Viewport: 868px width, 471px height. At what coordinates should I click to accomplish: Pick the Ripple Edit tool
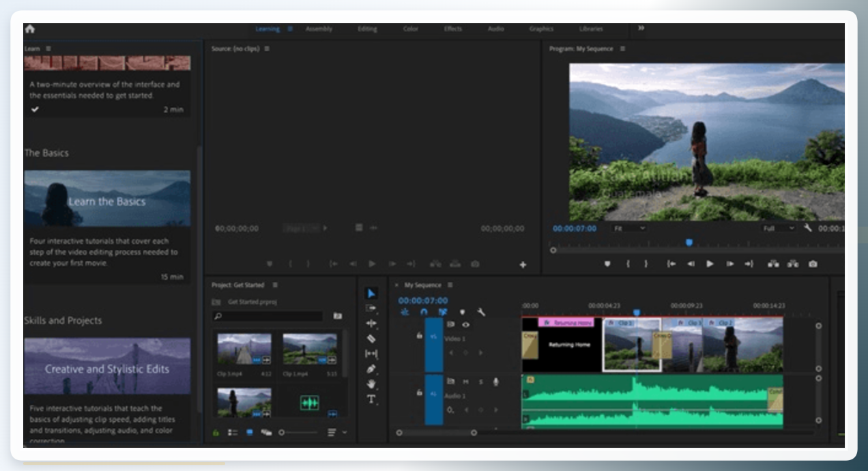click(x=371, y=324)
